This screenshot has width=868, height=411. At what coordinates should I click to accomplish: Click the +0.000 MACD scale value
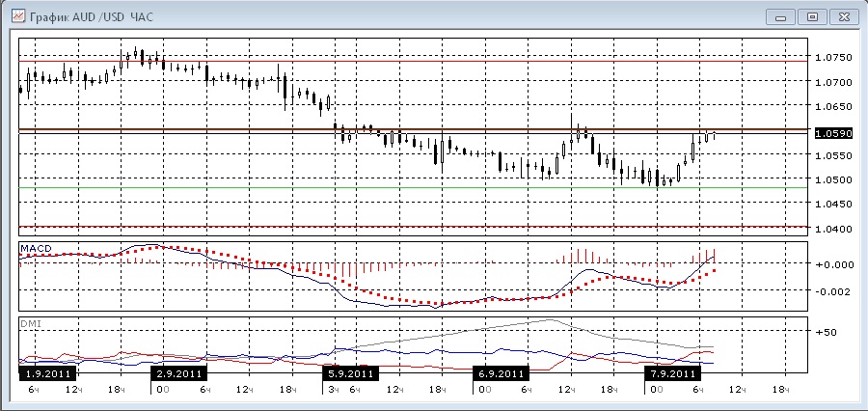click(x=835, y=264)
